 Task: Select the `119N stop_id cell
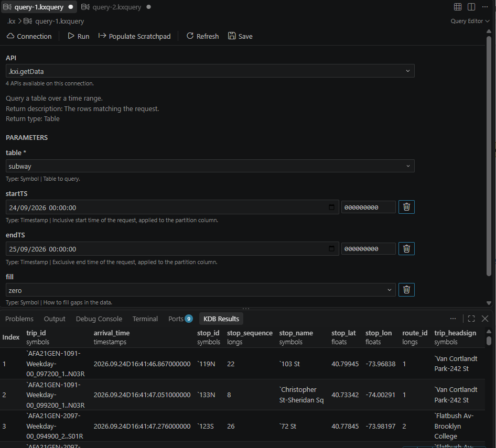(x=206, y=364)
